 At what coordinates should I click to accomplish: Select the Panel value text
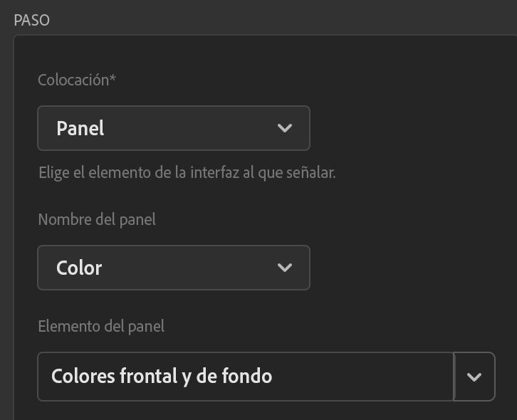coord(80,129)
